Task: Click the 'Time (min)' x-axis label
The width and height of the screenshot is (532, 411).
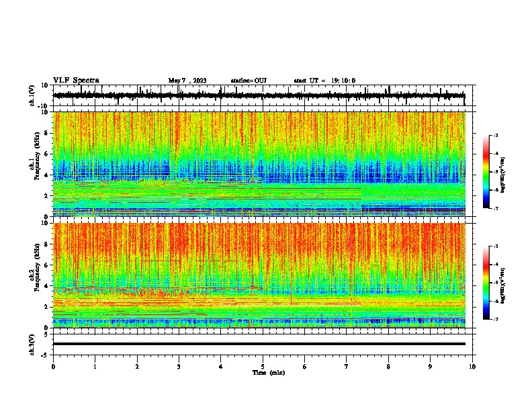Action: pos(269,373)
